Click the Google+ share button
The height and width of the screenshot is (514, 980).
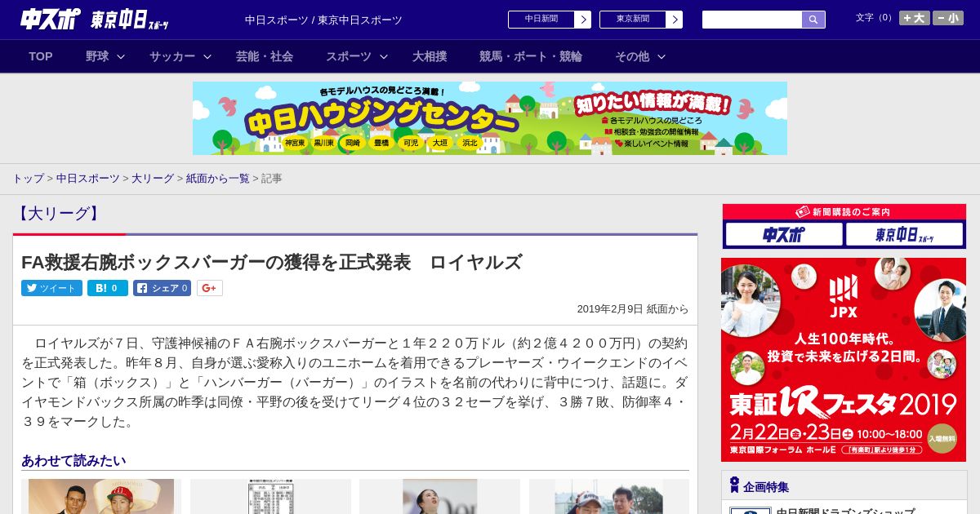pos(210,288)
